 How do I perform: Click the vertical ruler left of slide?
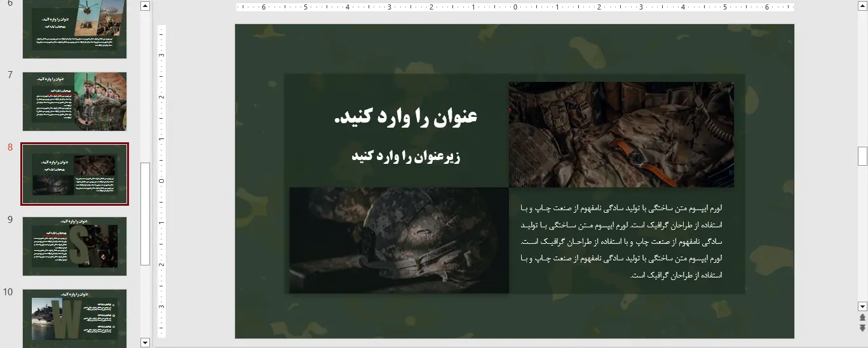pyautogui.click(x=161, y=181)
